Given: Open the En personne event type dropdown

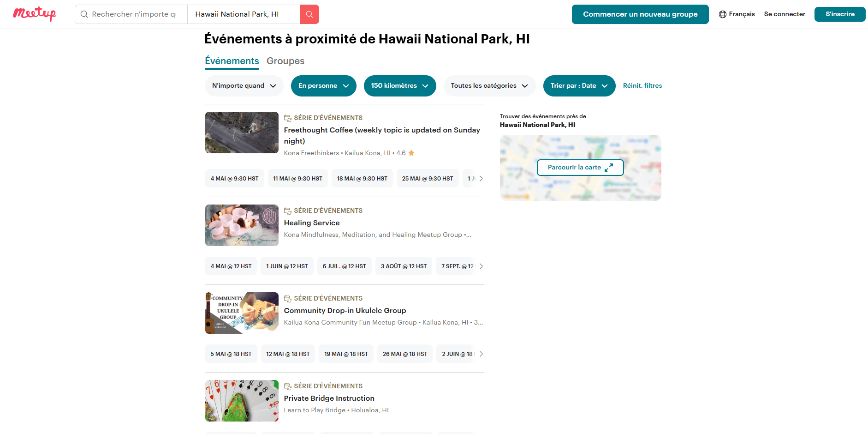Looking at the screenshot, I should (x=324, y=86).
